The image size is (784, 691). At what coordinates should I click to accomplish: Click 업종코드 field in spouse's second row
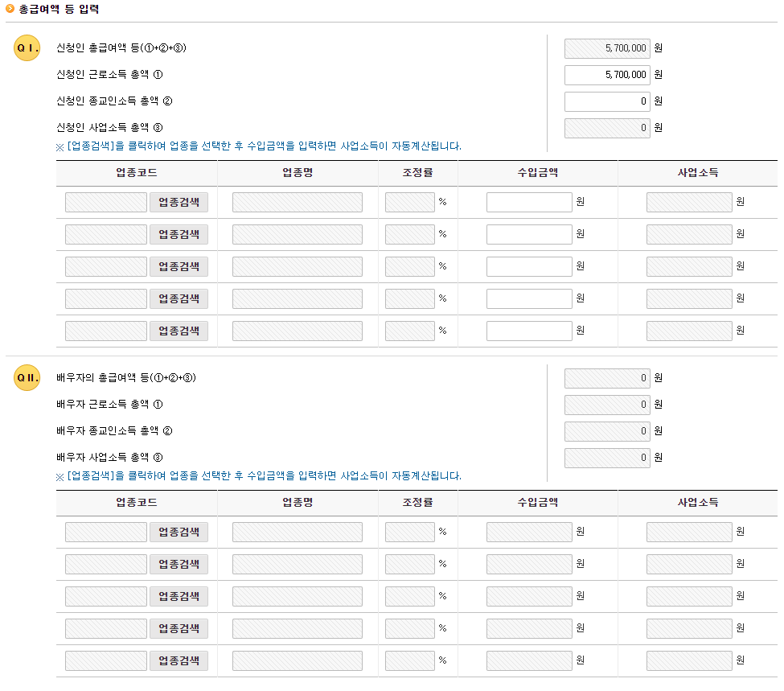pyautogui.click(x=106, y=564)
